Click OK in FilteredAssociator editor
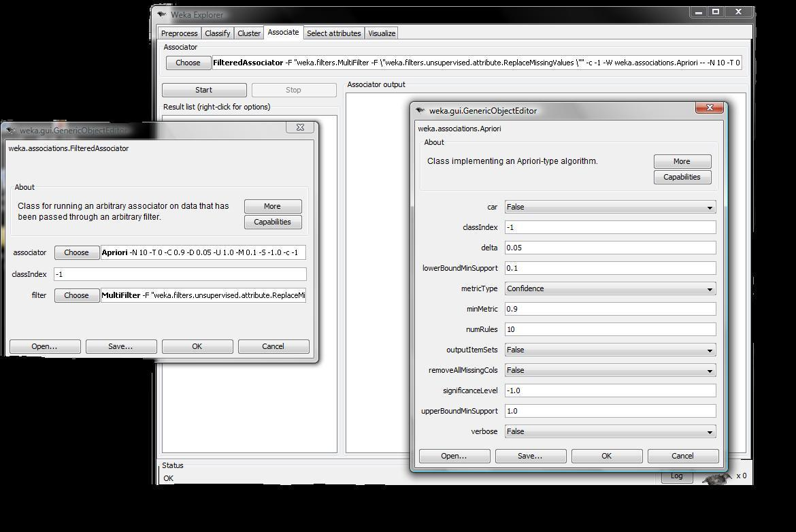796x532 pixels. (x=197, y=346)
